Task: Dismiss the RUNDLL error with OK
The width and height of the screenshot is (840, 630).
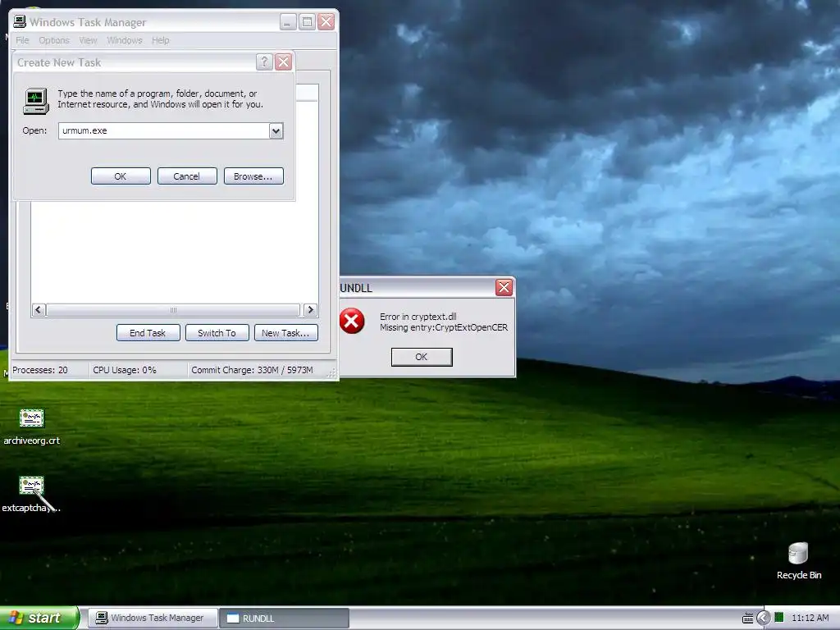Action: 422,357
